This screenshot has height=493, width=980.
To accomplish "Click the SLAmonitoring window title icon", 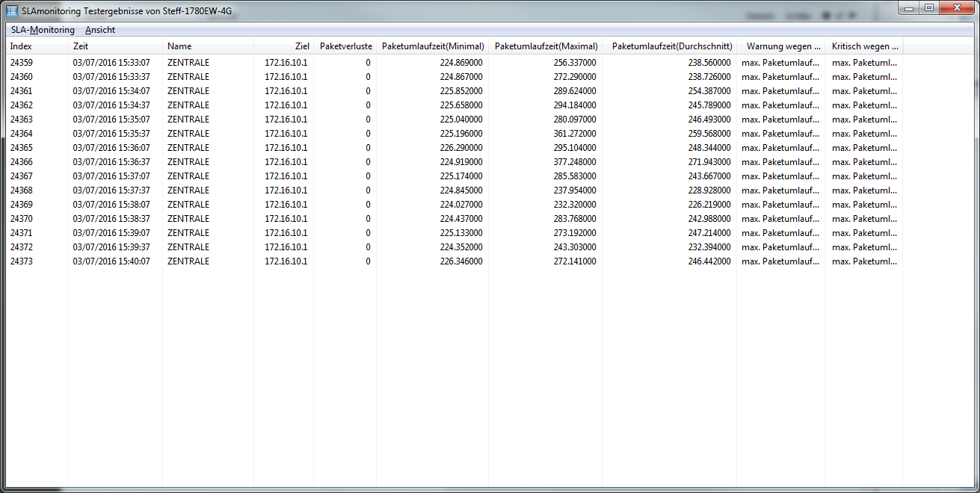I will point(12,10).
